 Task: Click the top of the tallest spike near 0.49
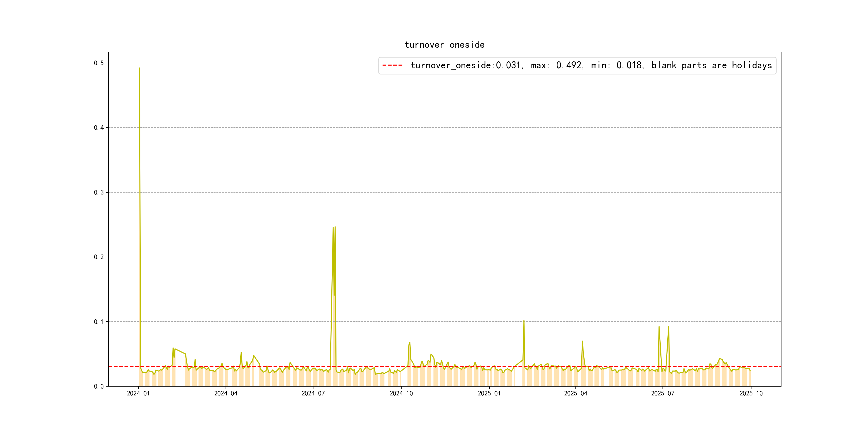pyautogui.click(x=140, y=68)
